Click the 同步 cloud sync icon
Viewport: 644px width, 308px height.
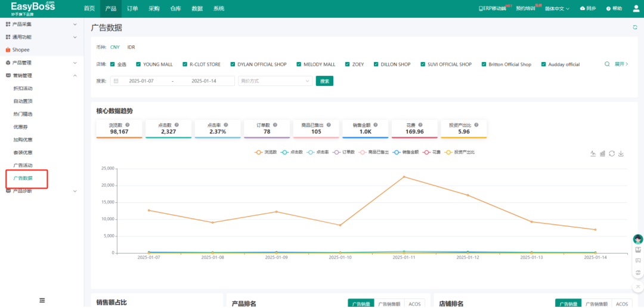(583, 8)
